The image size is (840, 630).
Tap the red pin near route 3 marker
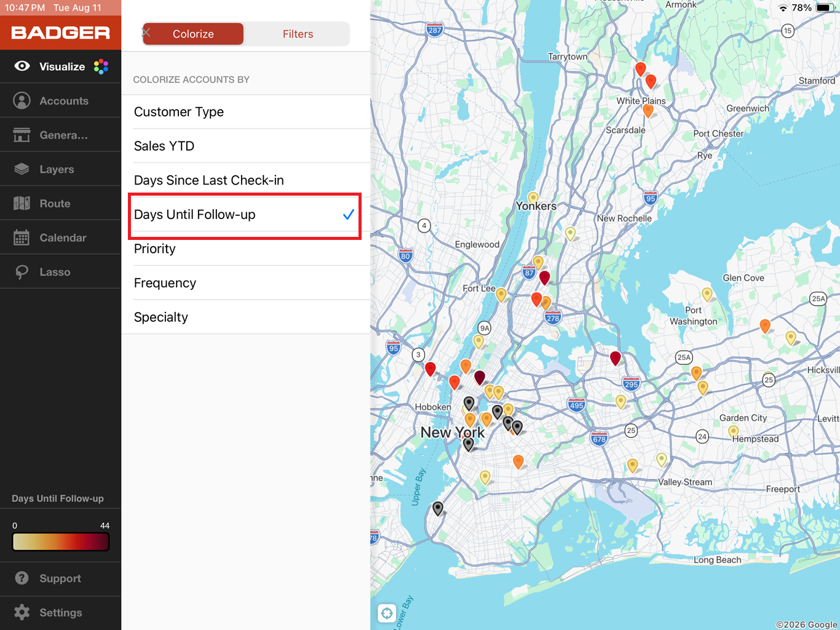pyautogui.click(x=430, y=369)
